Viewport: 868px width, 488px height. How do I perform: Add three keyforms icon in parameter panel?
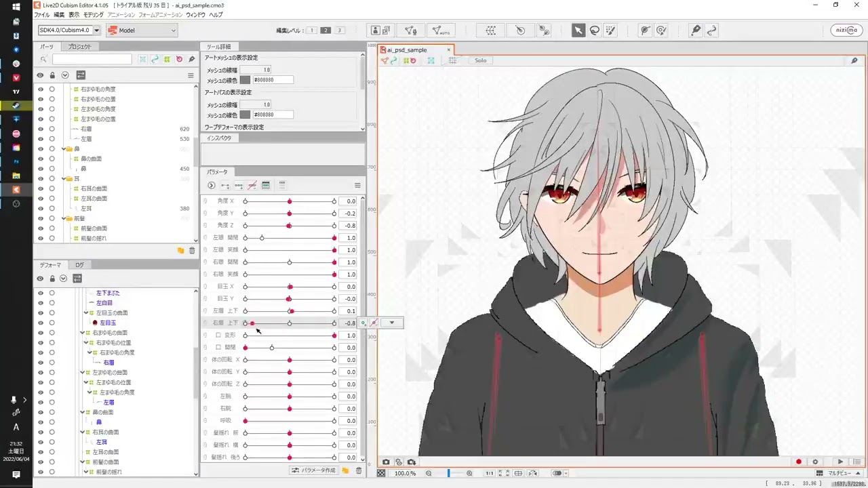click(239, 185)
